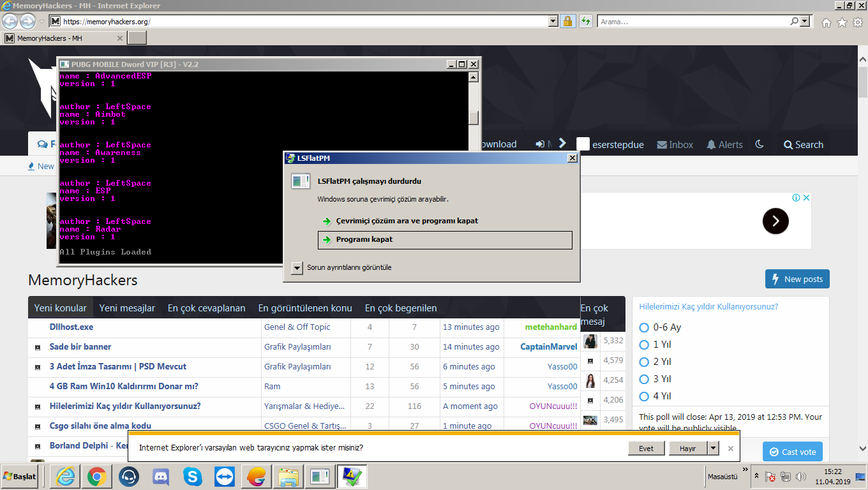
Task: Click the search magnifier in Arama box
Action: 795,21
